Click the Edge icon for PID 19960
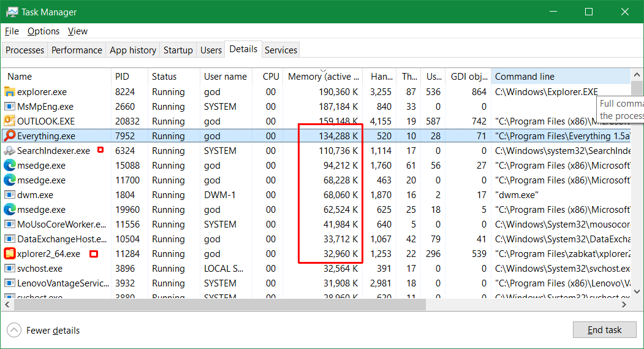 pos(9,210)
